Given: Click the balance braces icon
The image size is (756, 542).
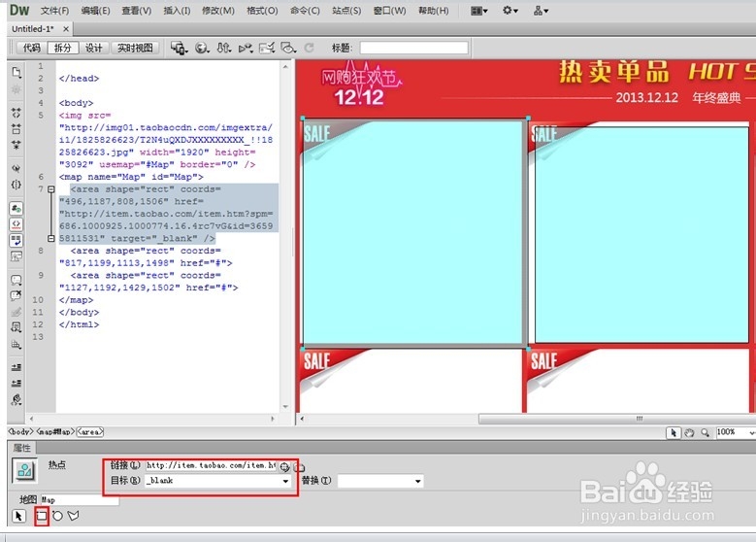Looking at the screenshot, I should (x=16, y=185).
